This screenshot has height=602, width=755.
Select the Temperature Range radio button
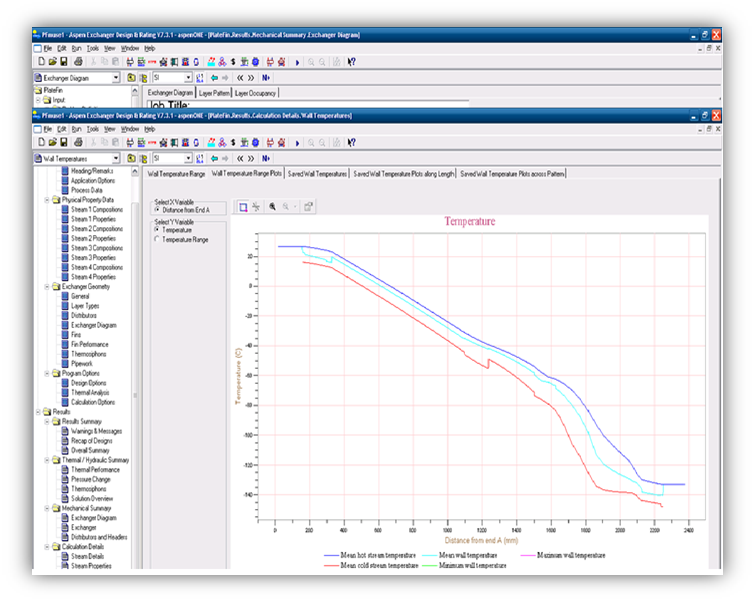(156, 240)
